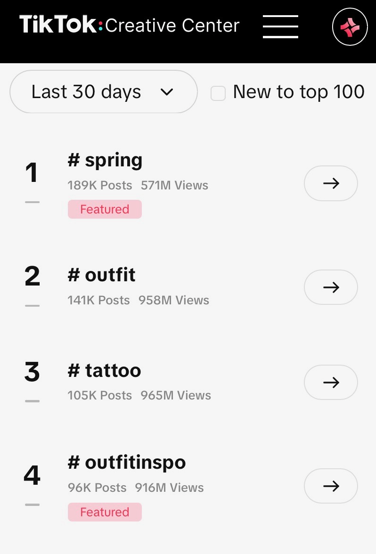Select the # outfitinspo hashtag title
376x554 pixels.
(x=127, y=462)
